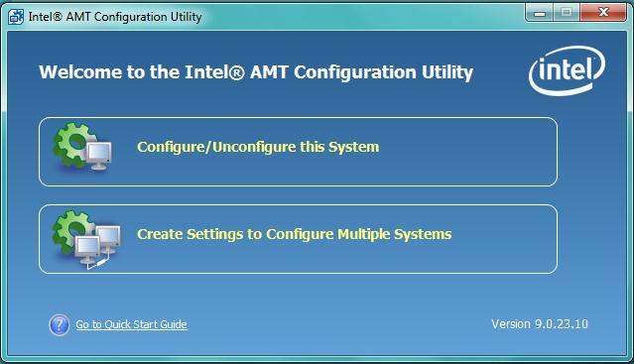Close the Intel AMT Configuration Utility window
Screen dimensions: 634x364
click(603, 13)
